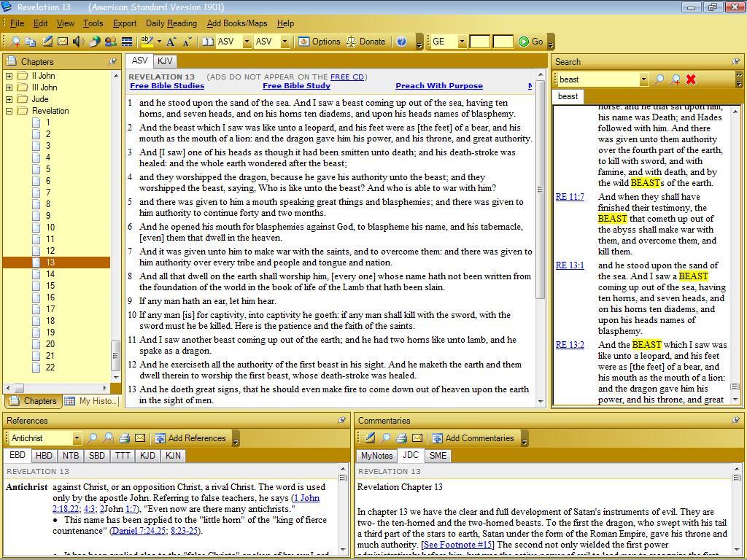Open the See Footnote #15 link

(457, 544)
